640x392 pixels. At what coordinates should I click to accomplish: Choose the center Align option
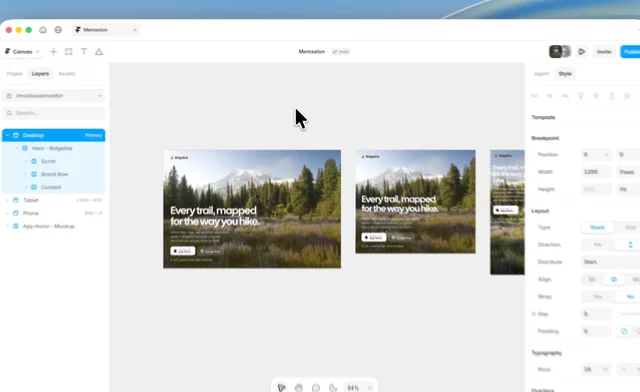613,279
